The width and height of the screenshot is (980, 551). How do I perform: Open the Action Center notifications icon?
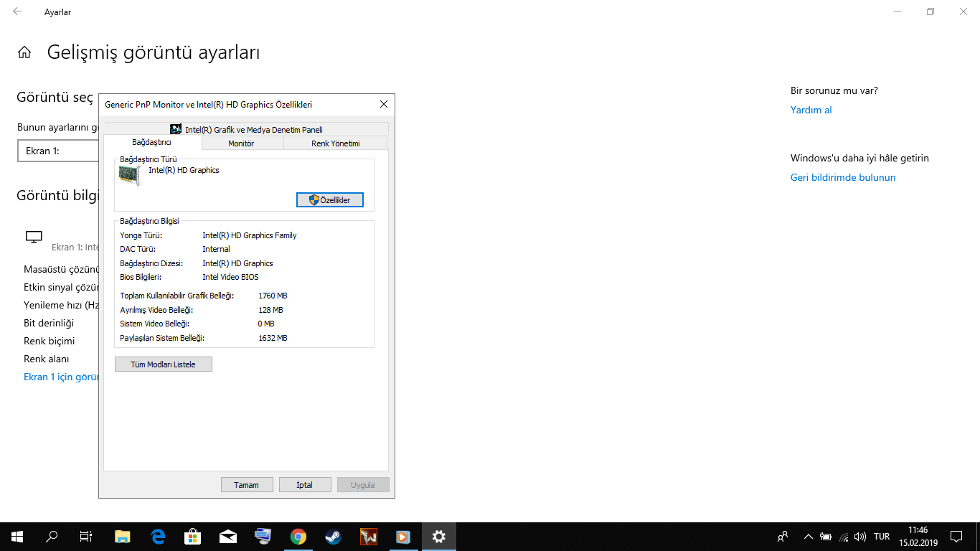coord(956,536)
